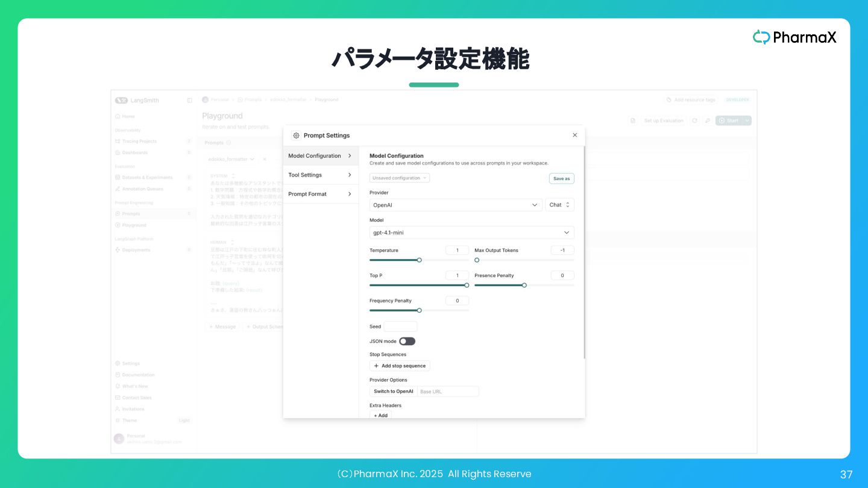Expand the Start button dropdown arrow
Image resolution: width=868 pixels, height=488 pixels.
click(x=747, y=120)
